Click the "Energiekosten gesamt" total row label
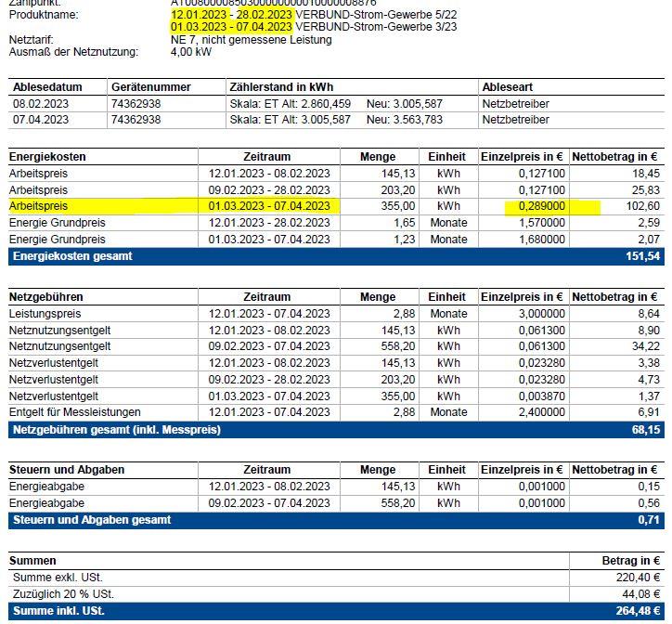Screen dimensions: 672x624 pos(72,256)
